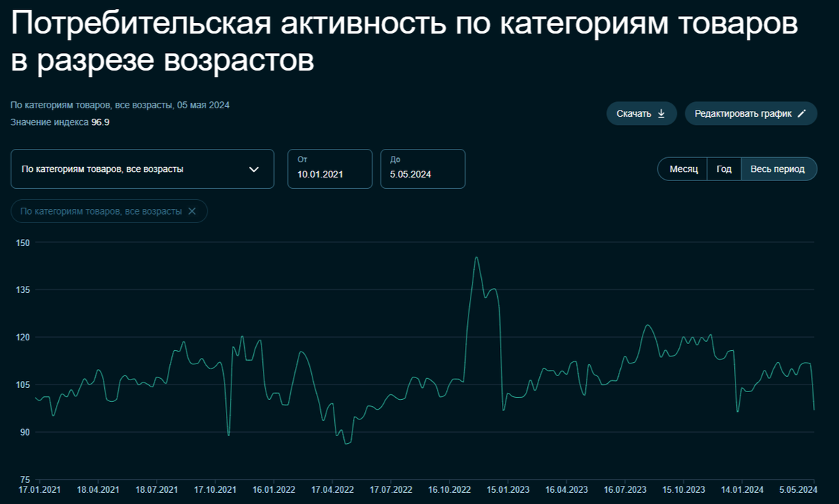Viewport: 839px width, 504px height.
Task: Click the 150 y-axis label
Action: pyautogui.click(x=23, y=243)
